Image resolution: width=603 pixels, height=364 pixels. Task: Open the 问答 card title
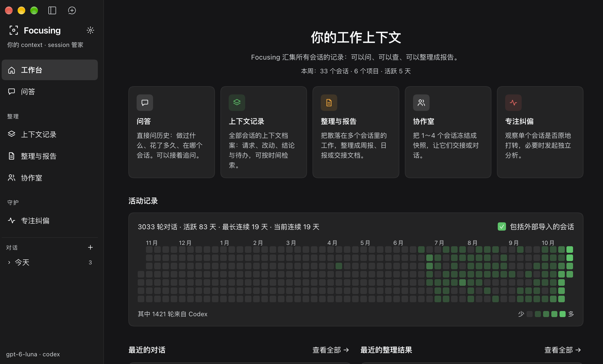pos(144,121)
